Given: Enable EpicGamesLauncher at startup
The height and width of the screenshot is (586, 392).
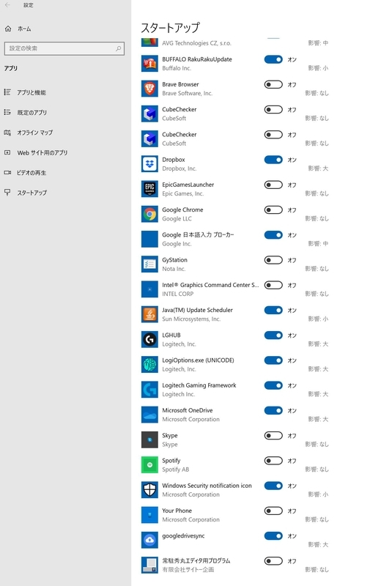Looking at the screenshot, I should click(x=273, y=185).
